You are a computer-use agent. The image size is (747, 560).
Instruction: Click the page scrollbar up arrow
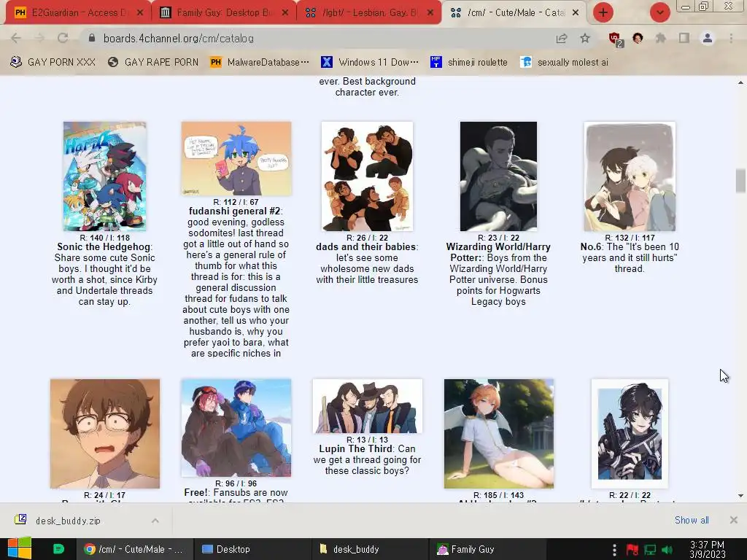pyautogui.click(x=740, y=82)
